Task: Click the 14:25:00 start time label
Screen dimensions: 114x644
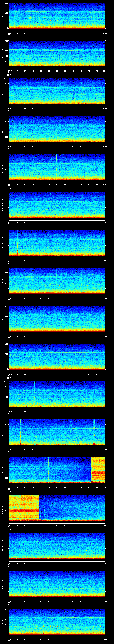Action: 9,450
